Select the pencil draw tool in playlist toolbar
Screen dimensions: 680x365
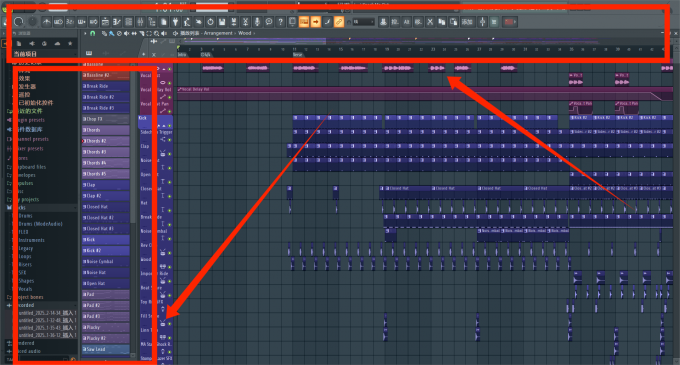[105, 33]
